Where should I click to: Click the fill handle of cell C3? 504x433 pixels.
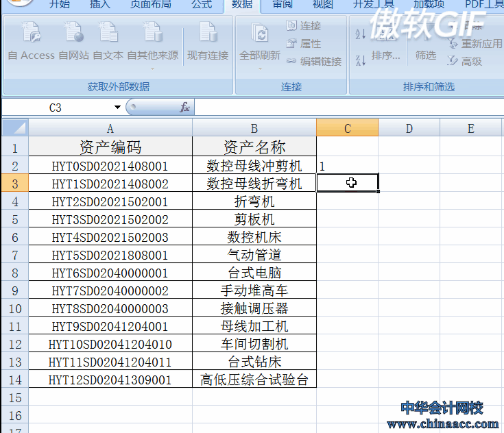click(379, 191)
